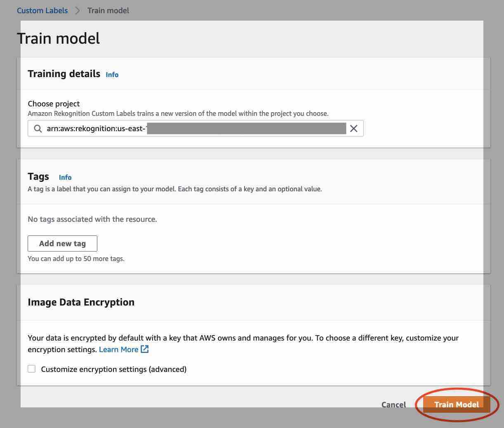Enable Customize encryption settings (advanced)
Viewport: 504px width, 428px height.
coord(32,369)
